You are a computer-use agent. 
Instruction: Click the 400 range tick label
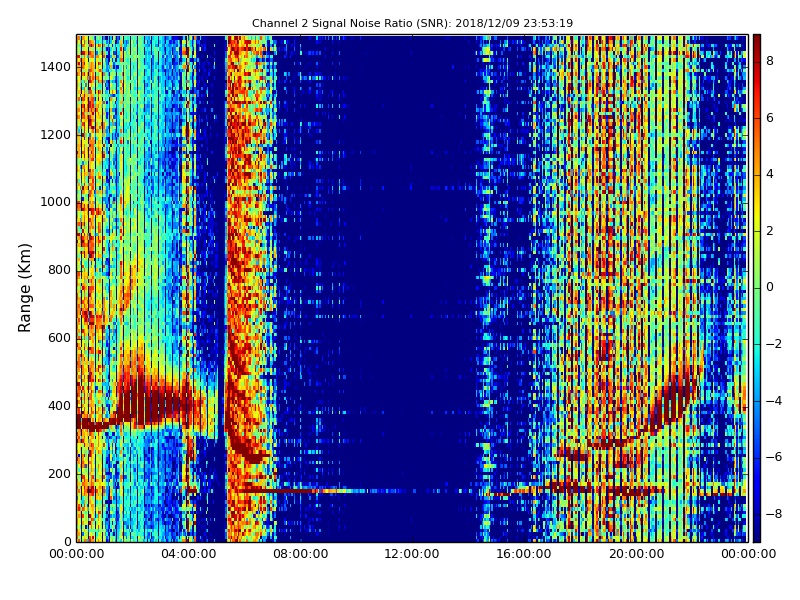tap(59, 406)
